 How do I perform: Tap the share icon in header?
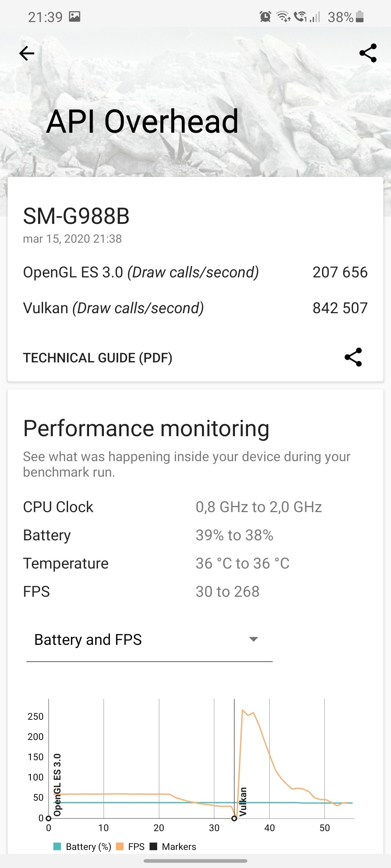click(x=368, y=53)
